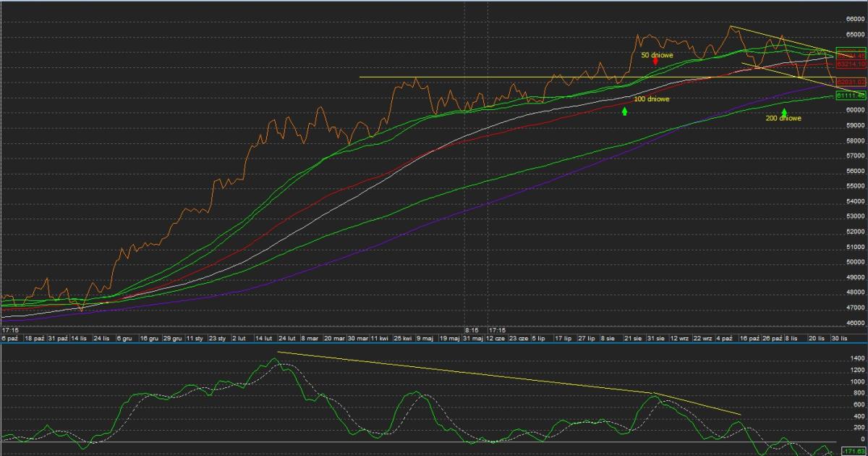Click the green up arrow above 200 dniowe
The width and height of the screenshot is (868, 456).
[784, 111]
